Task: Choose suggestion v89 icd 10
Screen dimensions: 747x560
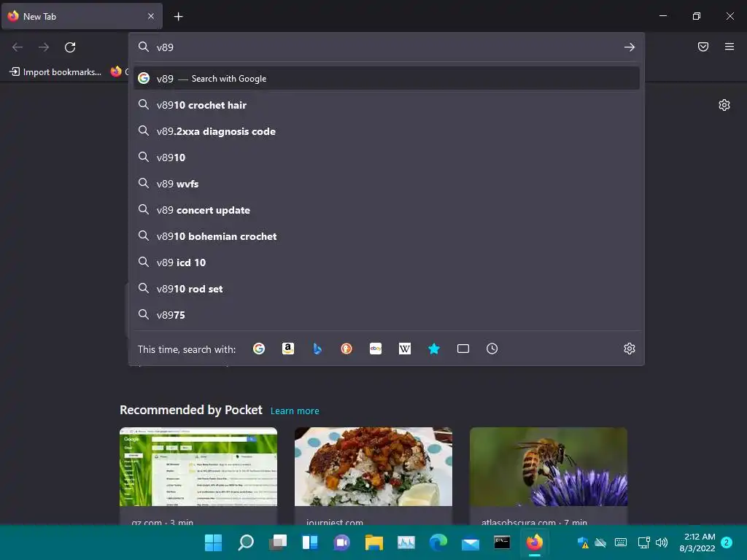Action: (387, 262)
